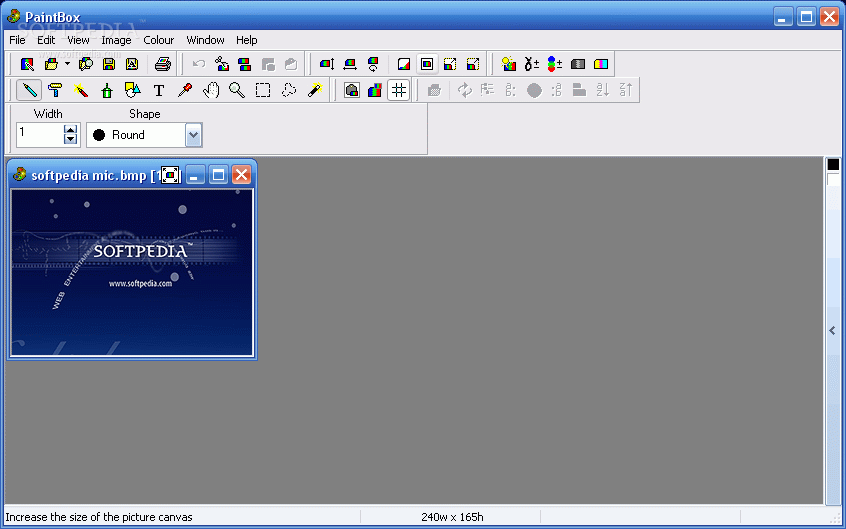
Task: Click the grey framed picture icon left of grid
Action: pos(352,90)
